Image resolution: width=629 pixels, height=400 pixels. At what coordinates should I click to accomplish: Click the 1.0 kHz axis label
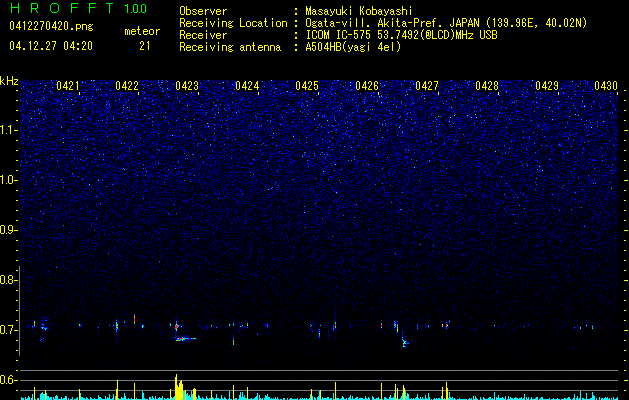pyautogui.click(x=9, y=180)
